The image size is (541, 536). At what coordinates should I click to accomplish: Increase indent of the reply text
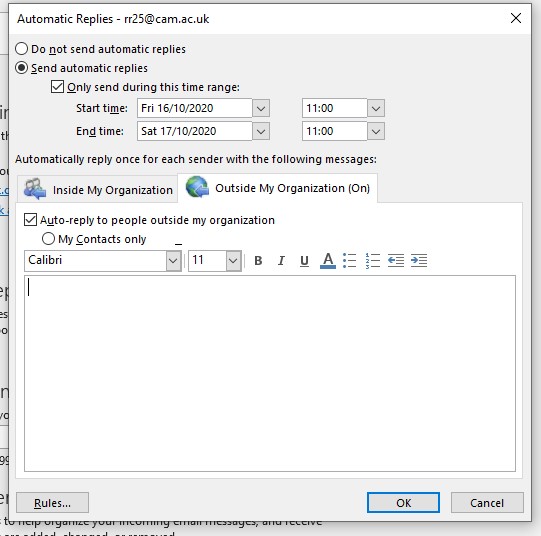419,260
